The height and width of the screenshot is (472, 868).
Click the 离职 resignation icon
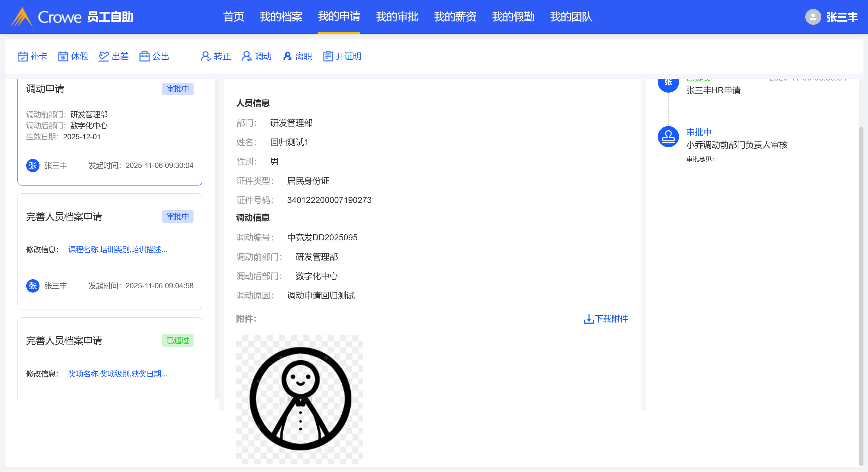point(287,56)
